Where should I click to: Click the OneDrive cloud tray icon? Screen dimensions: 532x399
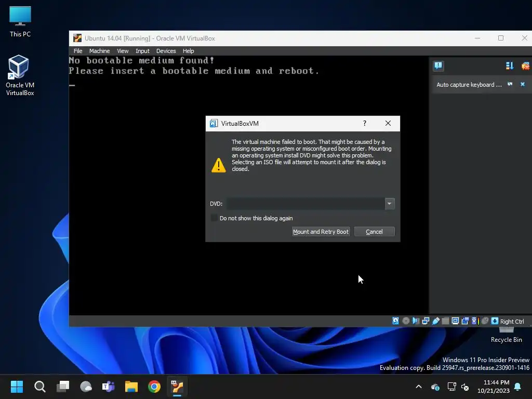click(435, 387)
